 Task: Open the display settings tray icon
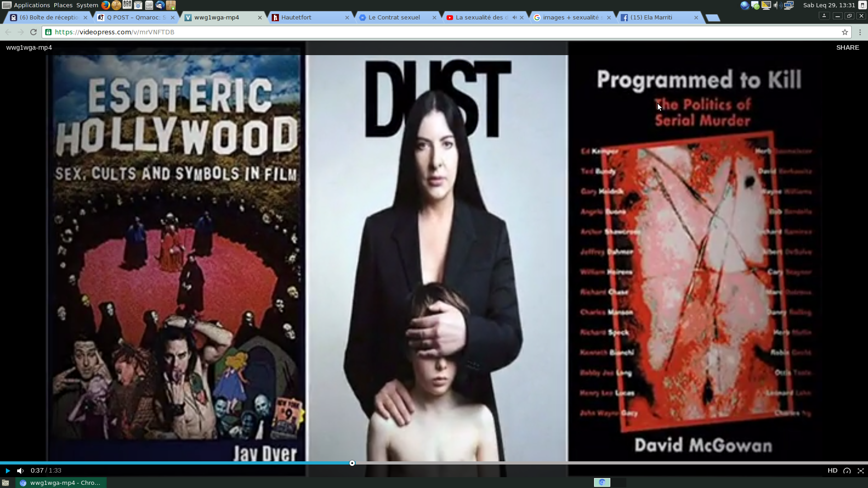[766, 5]
